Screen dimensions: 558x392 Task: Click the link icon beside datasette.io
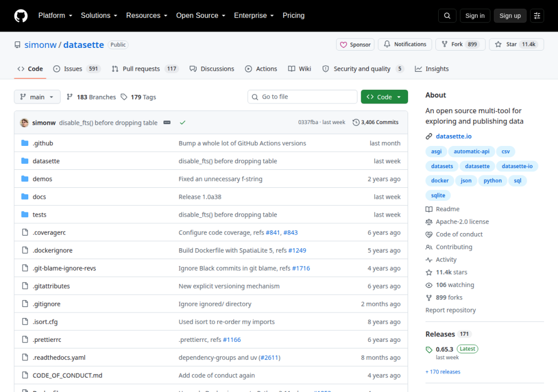pos(429,136)
